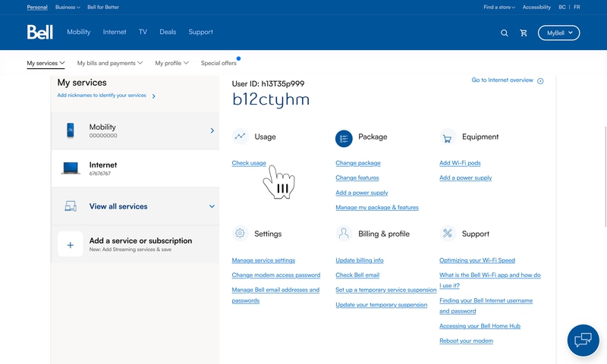This screenshot has width=607, height=364.
Task: Click the Go to Internet overview link
Action: 502,80
